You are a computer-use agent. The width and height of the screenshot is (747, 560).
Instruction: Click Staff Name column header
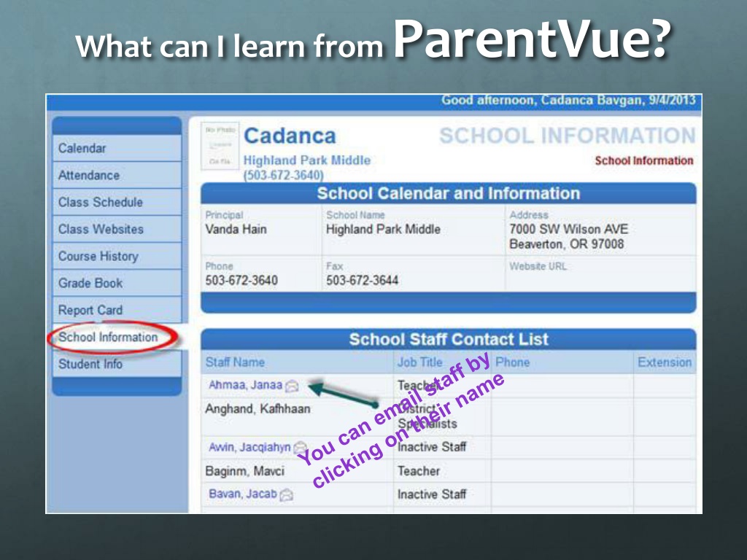pos(235,362)
